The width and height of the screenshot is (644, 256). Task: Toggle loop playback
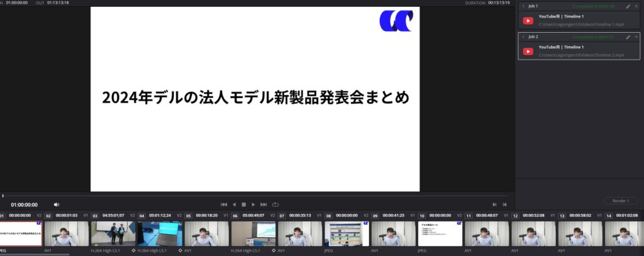(275, 204)
